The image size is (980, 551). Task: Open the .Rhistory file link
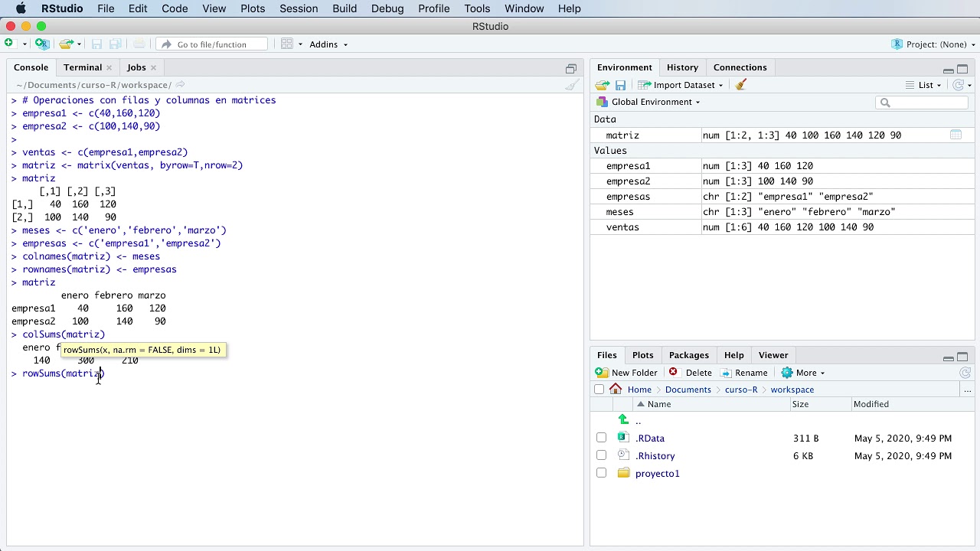click(x=655, y=455)
